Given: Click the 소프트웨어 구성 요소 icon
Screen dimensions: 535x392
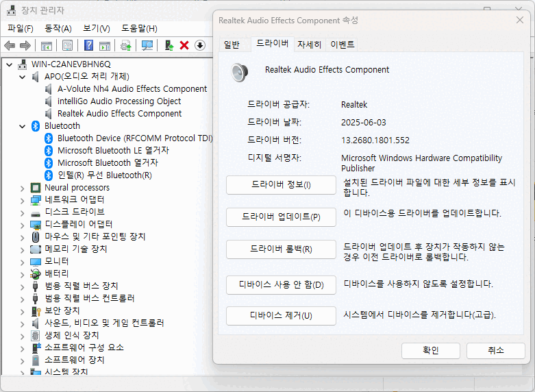Looking at the screenshot, I should tap(36, 348).
